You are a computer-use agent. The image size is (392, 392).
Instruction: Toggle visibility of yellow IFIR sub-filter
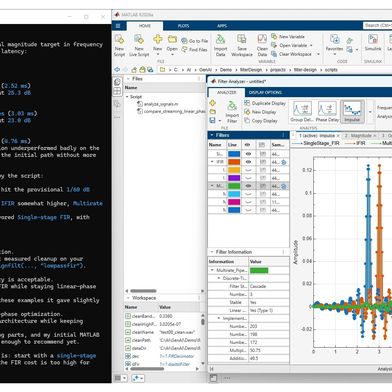(x=248, y=170)
